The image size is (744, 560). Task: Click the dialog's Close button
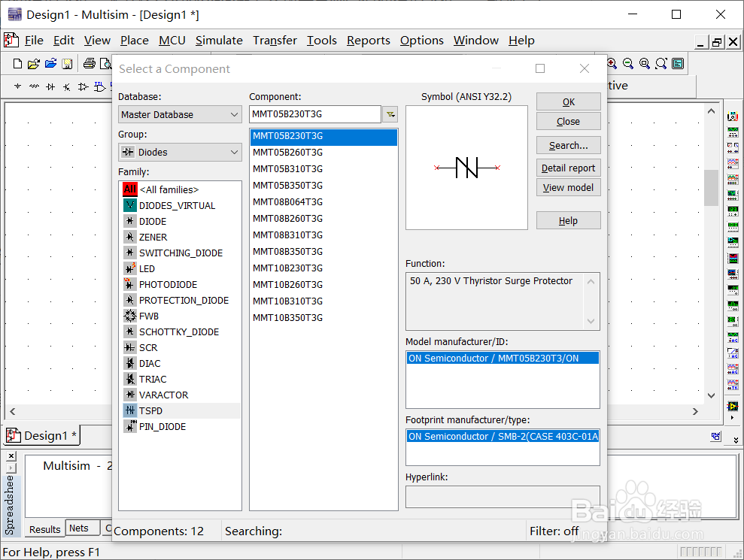click(569, 121)
